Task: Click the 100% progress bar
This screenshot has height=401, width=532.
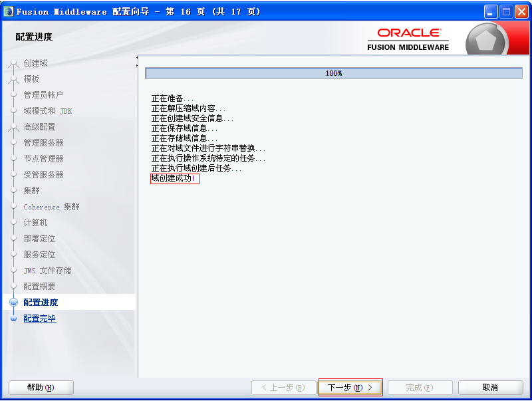Action: point(334,73)
